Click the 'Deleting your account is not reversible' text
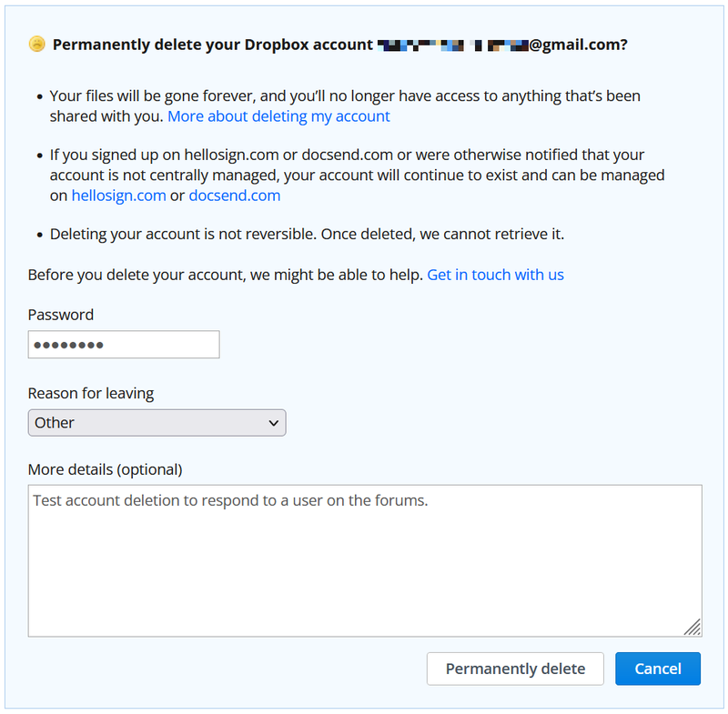Screen dimensions: 728x714 [307, 235]
